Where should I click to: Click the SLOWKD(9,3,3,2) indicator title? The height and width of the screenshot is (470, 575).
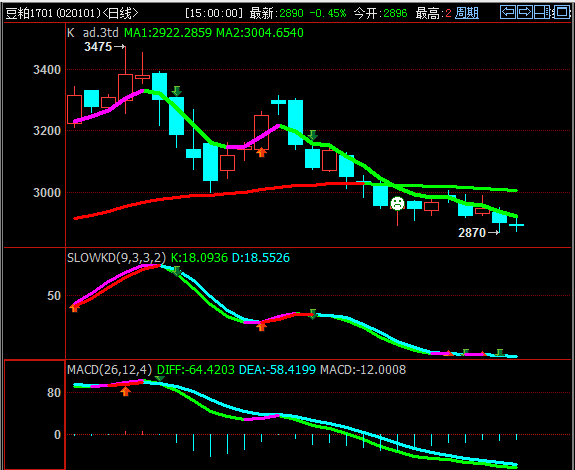pyautogui.click(x=116, y=258)
